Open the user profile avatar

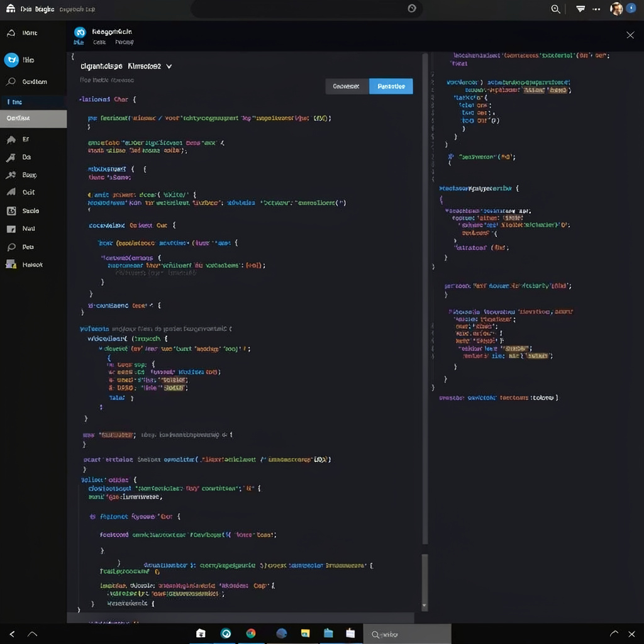[616, 9]
